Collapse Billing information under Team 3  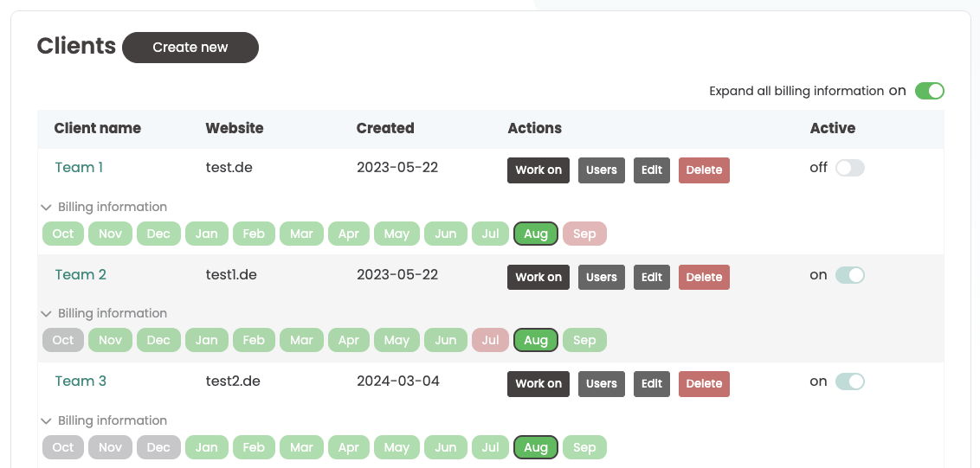pos(47,421)
